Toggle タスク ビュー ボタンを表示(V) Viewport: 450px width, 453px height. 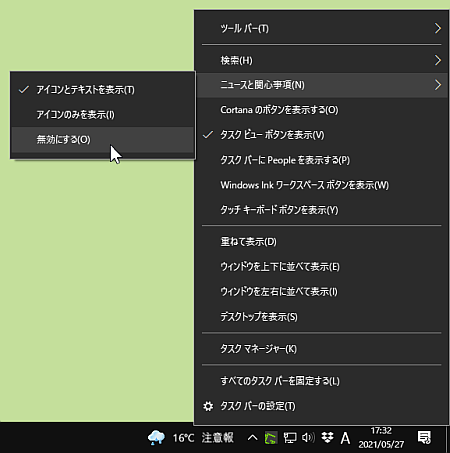[x=322, y=135]
